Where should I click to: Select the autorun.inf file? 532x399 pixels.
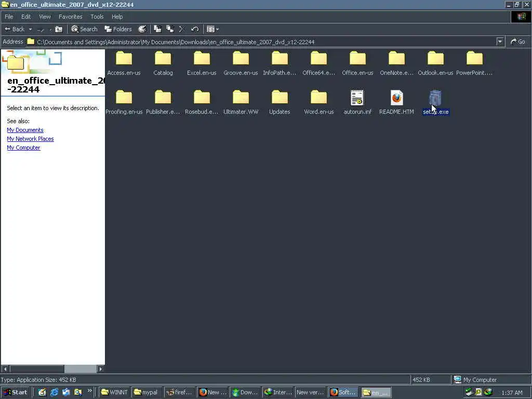click(x=357, y=102)
